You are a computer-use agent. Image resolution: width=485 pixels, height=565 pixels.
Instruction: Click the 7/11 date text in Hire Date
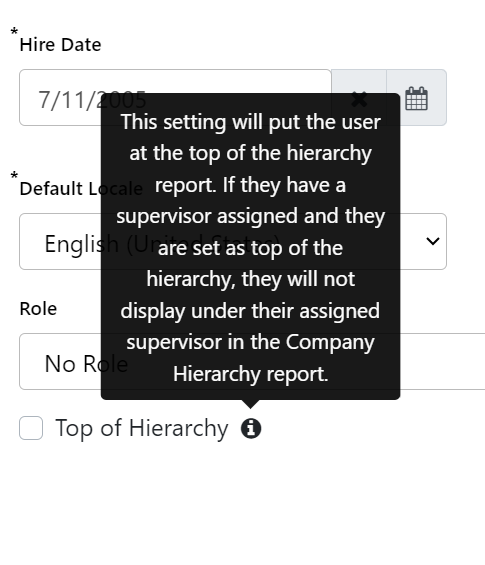coord(68,100)
